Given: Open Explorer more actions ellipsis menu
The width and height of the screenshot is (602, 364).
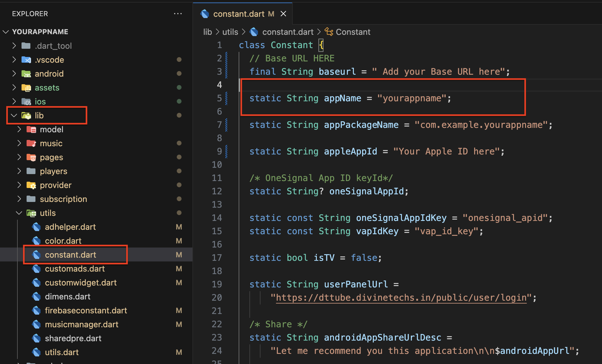Looking at the screenshot, I should tap(178, 14).
